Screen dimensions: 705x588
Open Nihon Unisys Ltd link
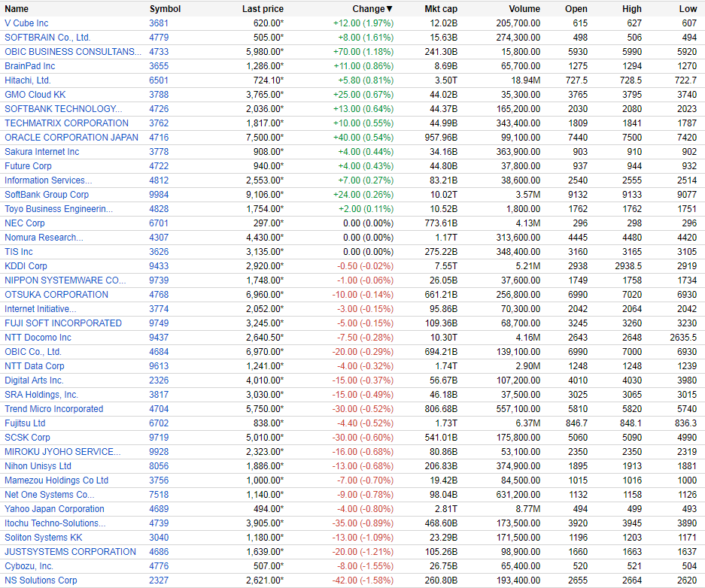pyautogui.click(x=38, y=466)
